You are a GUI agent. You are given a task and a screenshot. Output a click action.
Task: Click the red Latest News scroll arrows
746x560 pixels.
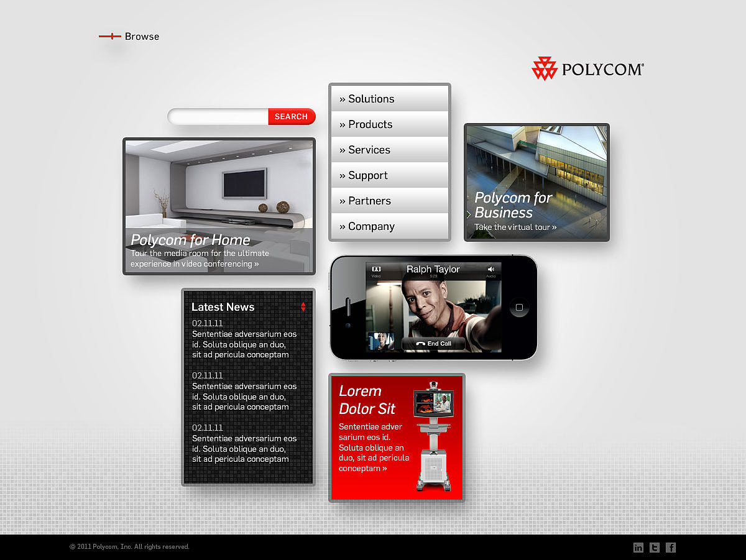303,307
